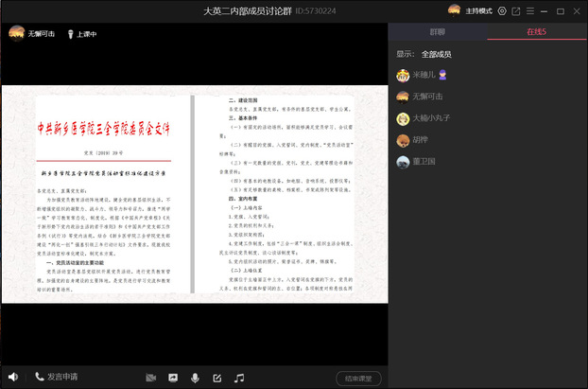Toggle the camera video icon
The height and width of the screenshot is (389, 588).
click(150, 378)
